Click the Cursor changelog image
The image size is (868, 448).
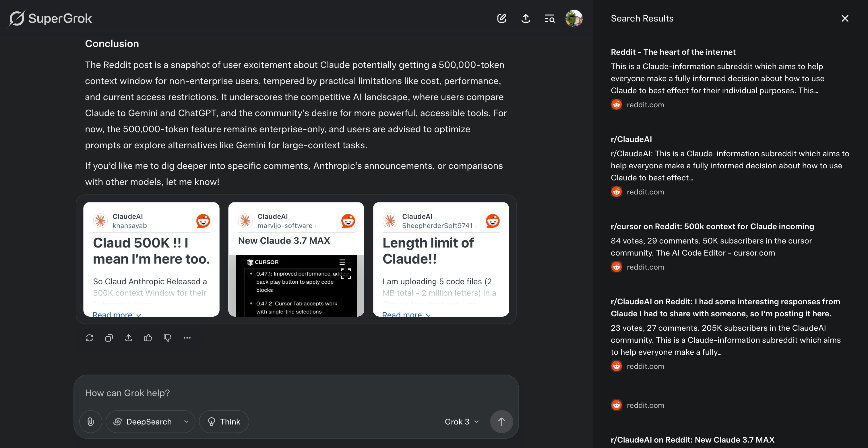(296, 286)
